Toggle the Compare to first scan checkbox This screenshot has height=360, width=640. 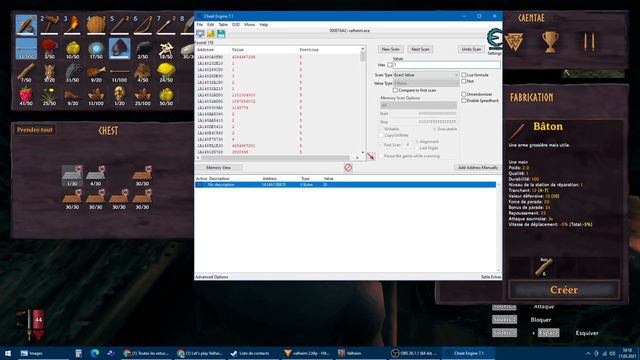[395, 90]
